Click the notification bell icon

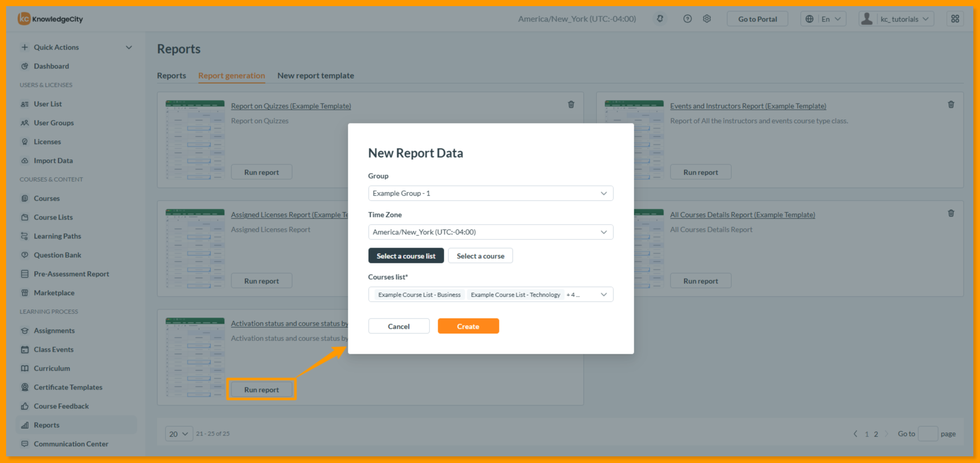tap(660, 19)
